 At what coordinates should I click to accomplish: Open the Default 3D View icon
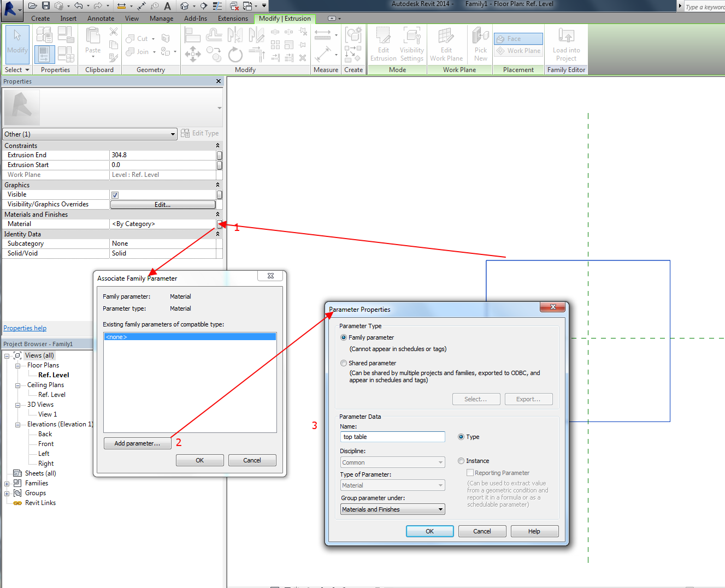(185, 5)
